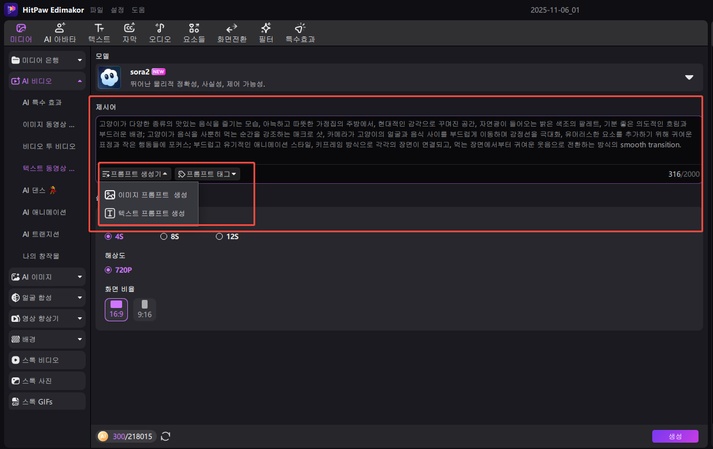Click the project title 2025-11-06_01
713x449 pixels.
tap(555, 10)
